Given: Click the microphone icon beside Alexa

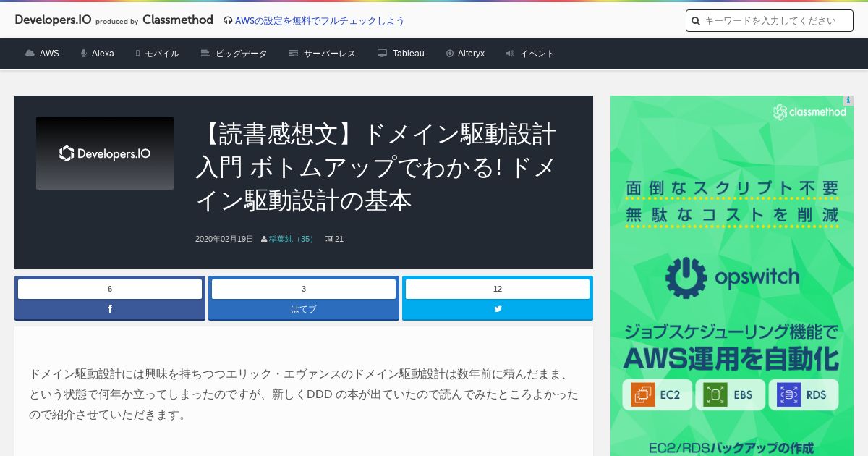Looking at the screenshot, I should (84, 54).
